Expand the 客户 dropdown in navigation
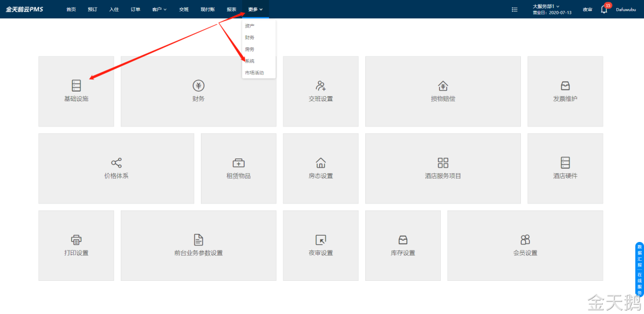 pyautogui.click(x=159, y=9)
